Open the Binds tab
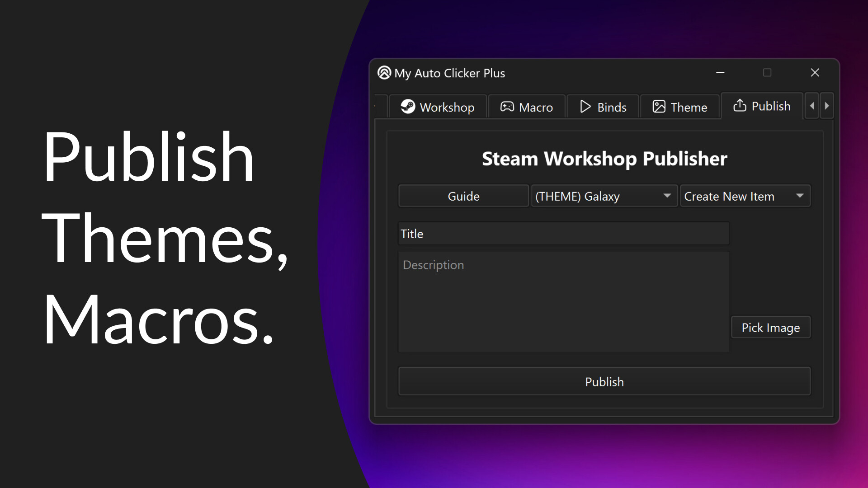Image resolution: width=868 pixels, height=488 pixels. pos(603,107)
